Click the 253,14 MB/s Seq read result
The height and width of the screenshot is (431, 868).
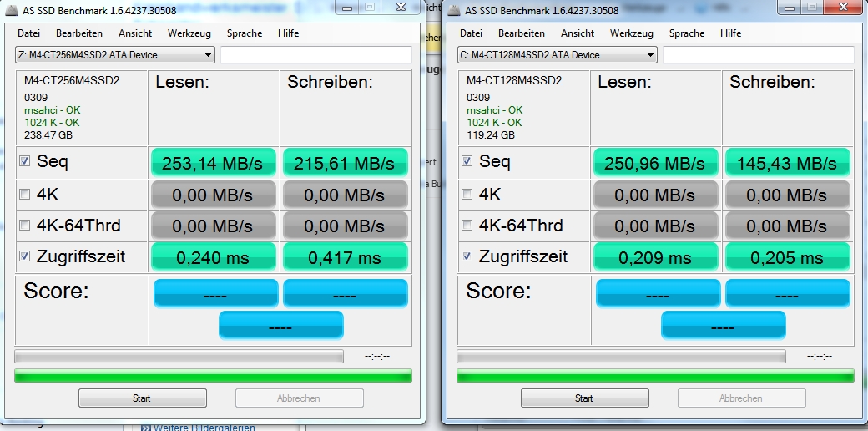pyautogui.click(x=213, y=163)
